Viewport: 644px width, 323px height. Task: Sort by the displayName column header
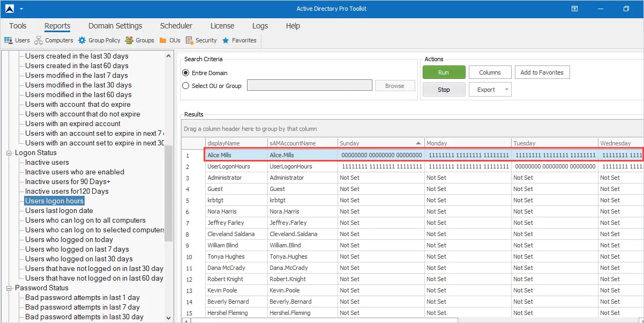(236, 143)
